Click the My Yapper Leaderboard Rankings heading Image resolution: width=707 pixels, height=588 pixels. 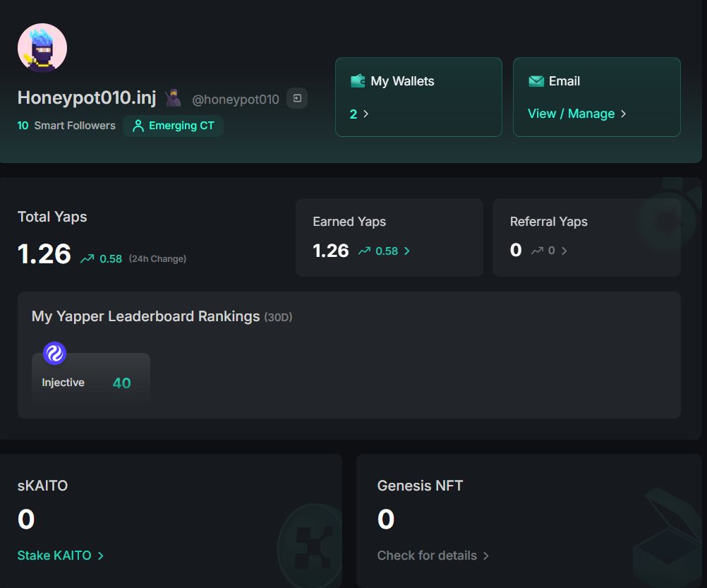pos(145,316)
